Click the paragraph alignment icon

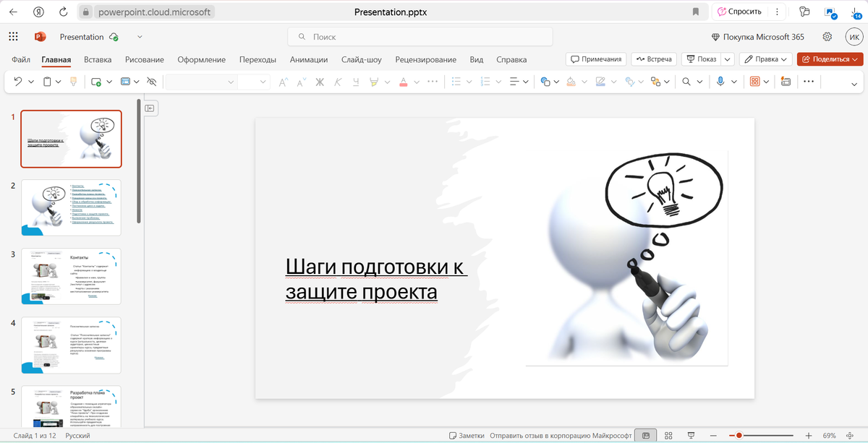(515, 82)
